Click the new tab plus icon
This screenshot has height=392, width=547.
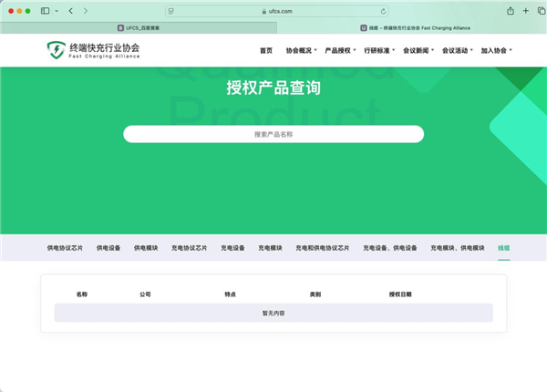pyautogui.click(x=526, y=10)
